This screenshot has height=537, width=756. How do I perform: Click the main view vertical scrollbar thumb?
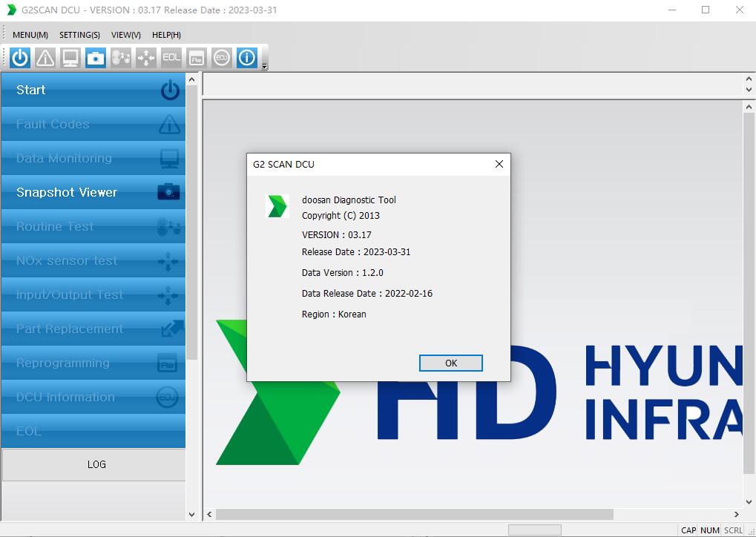pos(749,294)
